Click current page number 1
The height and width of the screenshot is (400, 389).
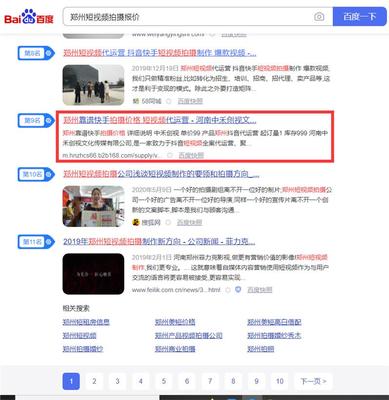[71, 381]
